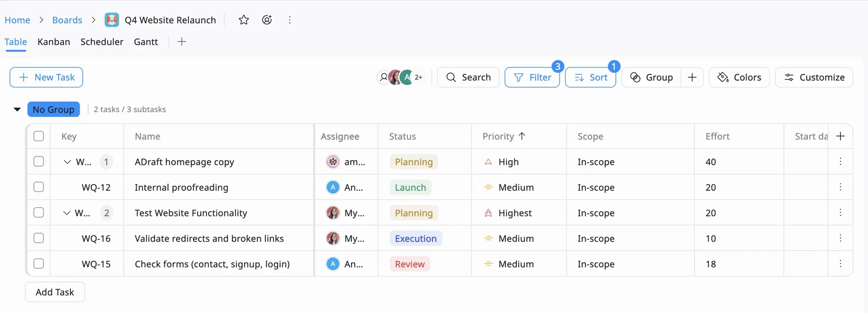Collapse subtasks of Test Website Functionality
Screen dimensions: 868x313
tap(67, 213)
